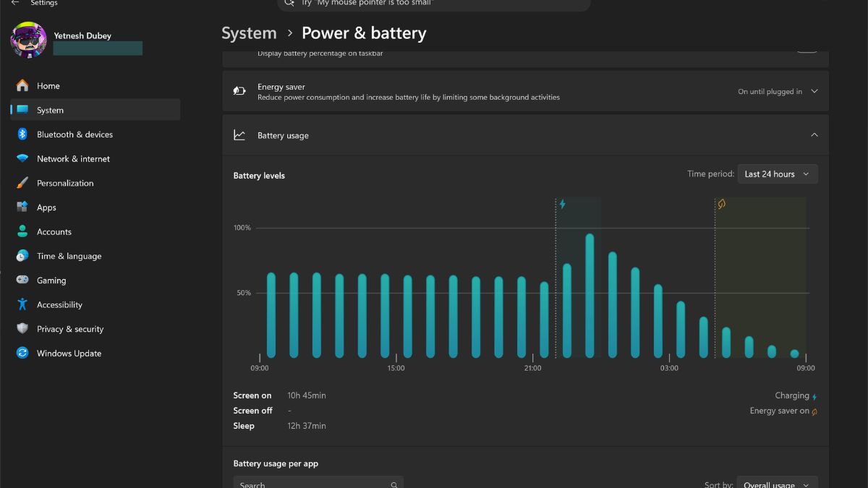Toggle the battery percentage on taskbar switch

click(807, 49)
